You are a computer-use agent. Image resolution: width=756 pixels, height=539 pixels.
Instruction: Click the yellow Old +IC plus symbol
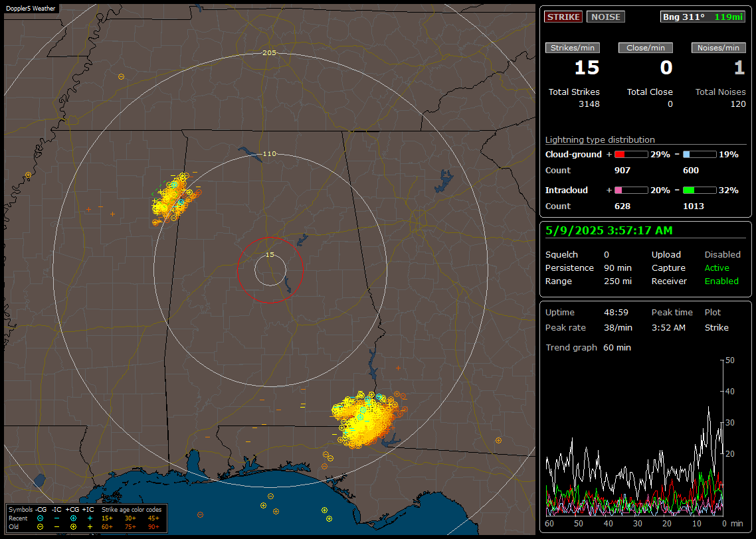[90, 527]
